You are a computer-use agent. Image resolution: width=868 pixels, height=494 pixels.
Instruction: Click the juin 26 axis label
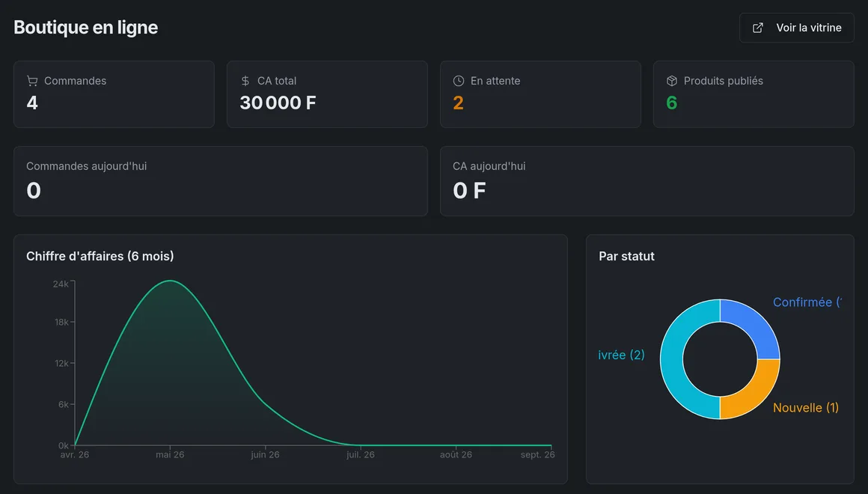(x=265, y=454)
